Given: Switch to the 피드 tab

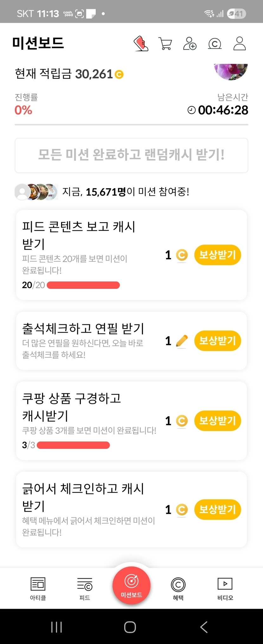Looking at the screenshot, I should coord(85,588).
